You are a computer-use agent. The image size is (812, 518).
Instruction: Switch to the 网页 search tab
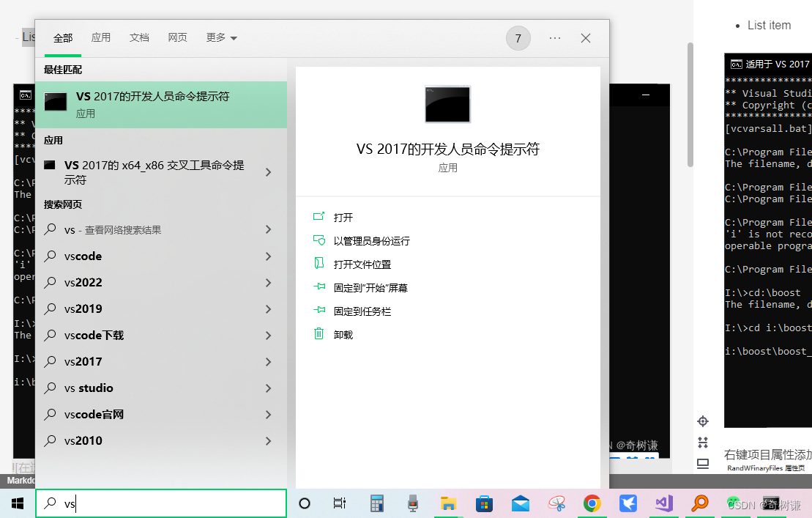[177, 37]
